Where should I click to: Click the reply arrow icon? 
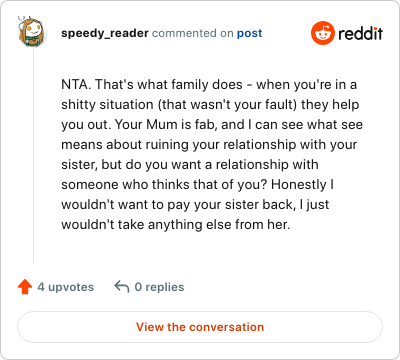pyautogui.click(x=122, y=287)
